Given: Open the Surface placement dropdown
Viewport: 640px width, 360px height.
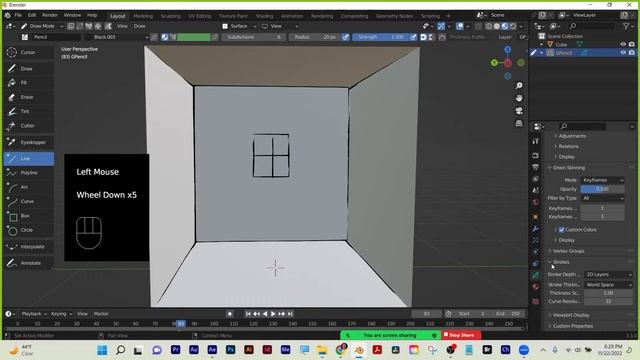Looking at the screenshot, I should coord(239,26).
